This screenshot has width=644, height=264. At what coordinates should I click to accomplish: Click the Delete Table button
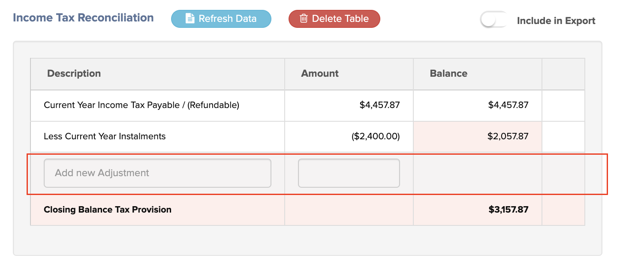pyautogui.click(x=334, y=18)
